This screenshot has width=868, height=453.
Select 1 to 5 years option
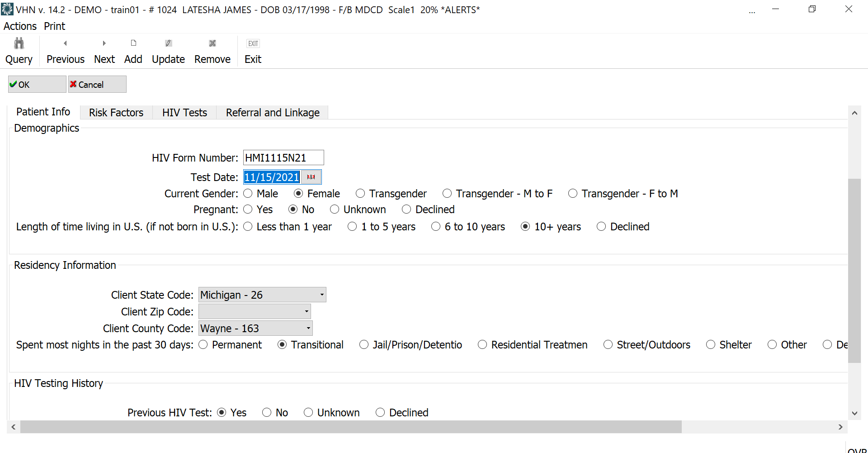(x=352, y=227)
